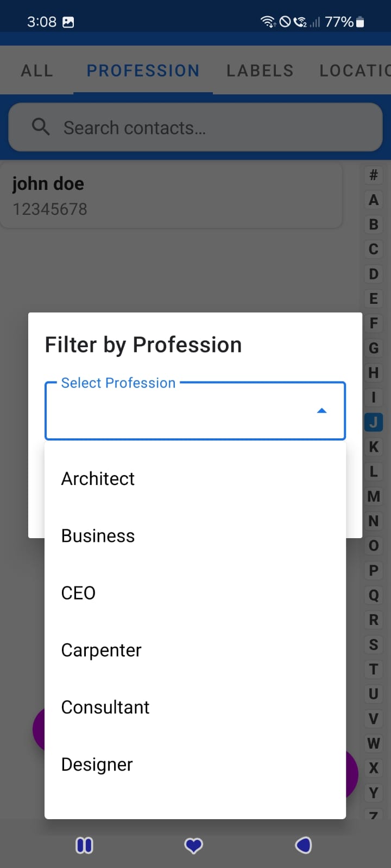This screenshot has height=868, width=391.
Task: Switch to the LABELS tab
Action: click(260, 70)
